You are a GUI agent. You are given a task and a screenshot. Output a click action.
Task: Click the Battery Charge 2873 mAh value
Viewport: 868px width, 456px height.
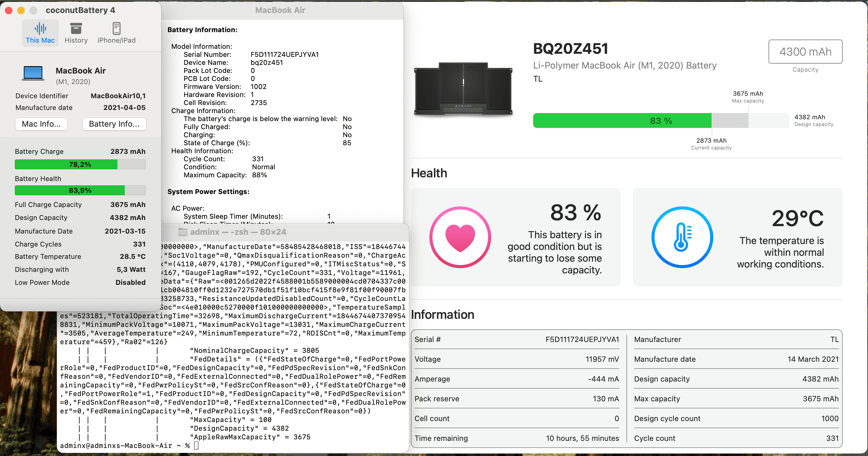pyautogui.click(x=128, y=152)
